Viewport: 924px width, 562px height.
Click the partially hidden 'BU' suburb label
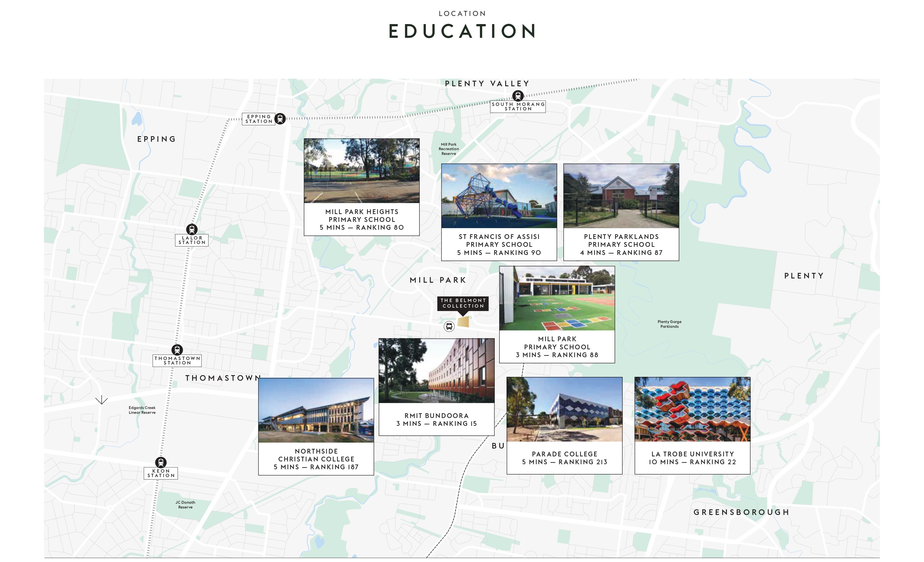coord(498,446)
